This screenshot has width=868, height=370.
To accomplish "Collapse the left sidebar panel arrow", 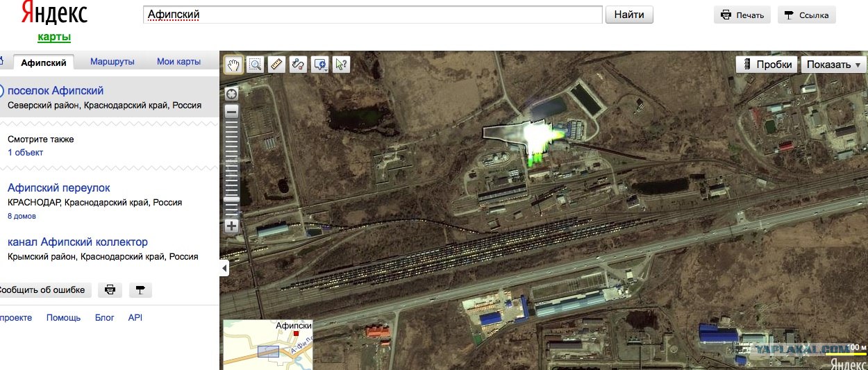I will point(224,268).
